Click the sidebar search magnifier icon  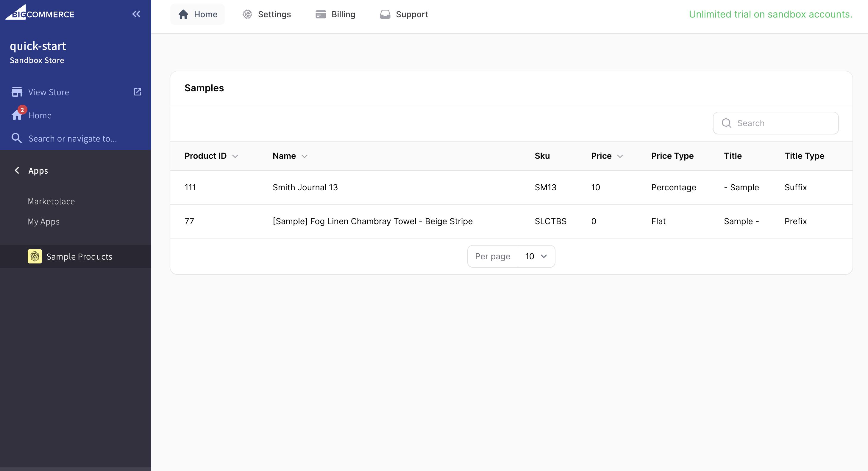(16, 138)
